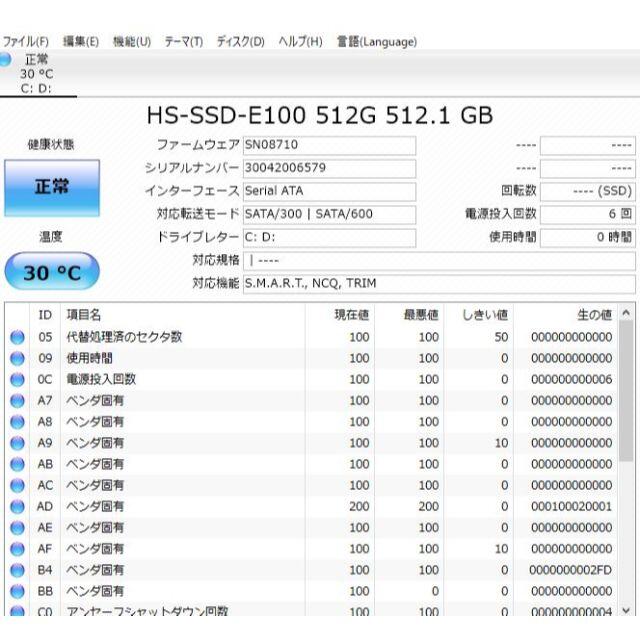Select the 使用時間 row name in the SMART list
Image resolution: width=640 pixels, height=640 pixels.
[89, 358]
